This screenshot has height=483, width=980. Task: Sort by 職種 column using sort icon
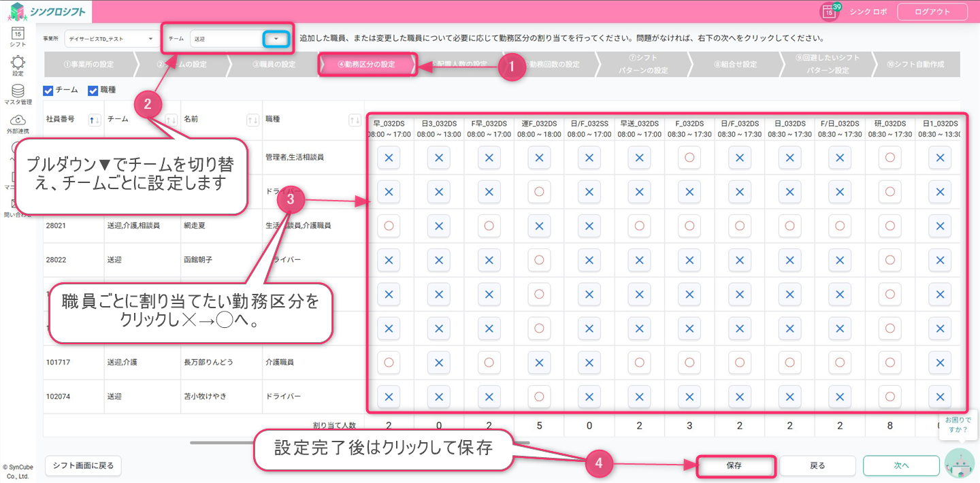pos(354,120)
